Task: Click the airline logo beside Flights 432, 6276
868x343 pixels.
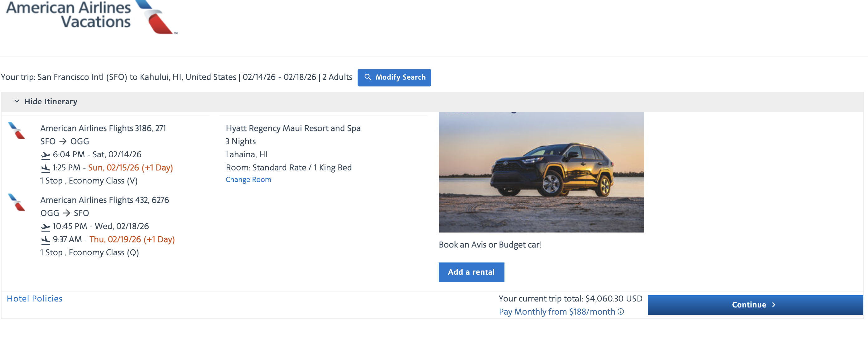Action: pos(17,202)
